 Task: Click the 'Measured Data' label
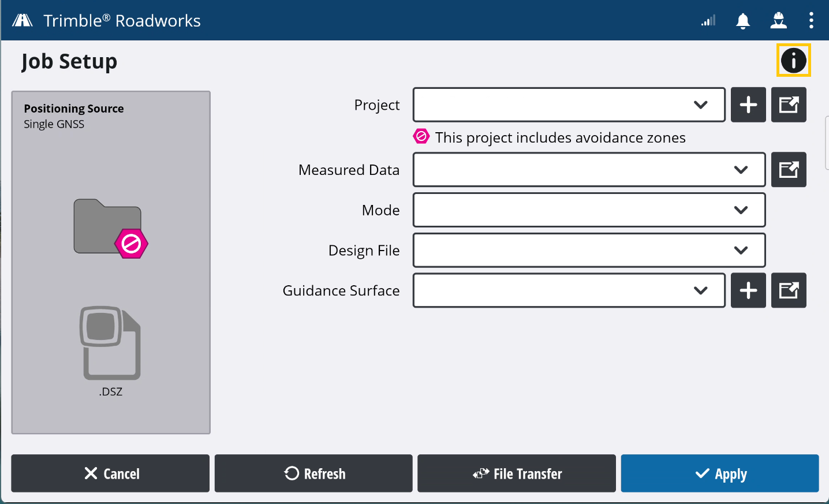click(349, 170)
